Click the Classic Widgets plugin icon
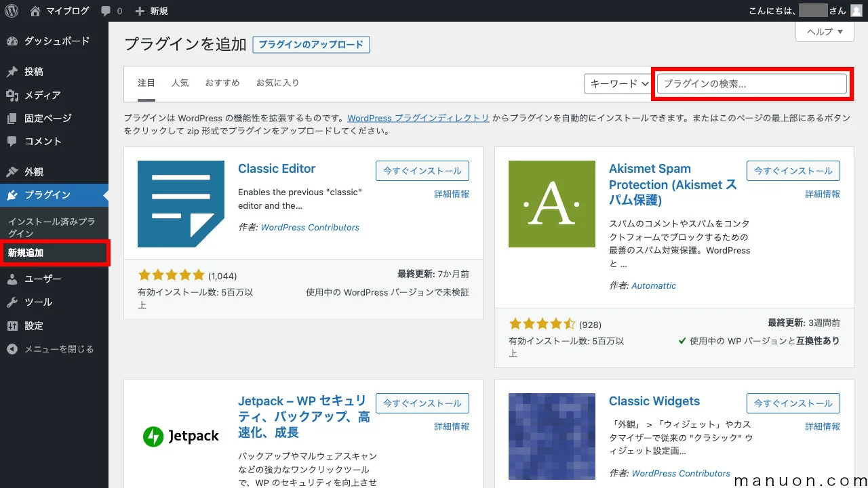Image resolution: width=868 pixels, height=488 pixels. pos(552,436)
